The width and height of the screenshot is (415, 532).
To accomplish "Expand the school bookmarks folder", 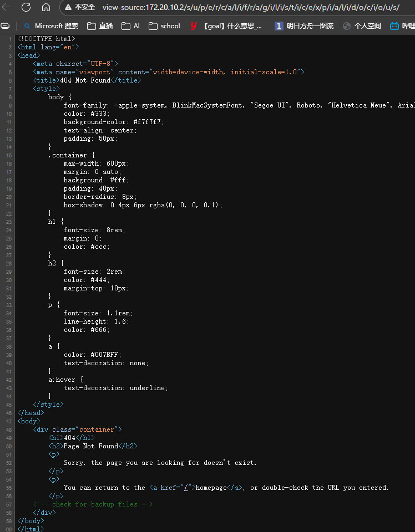I will pyautogui.click(x=164, y=26).
